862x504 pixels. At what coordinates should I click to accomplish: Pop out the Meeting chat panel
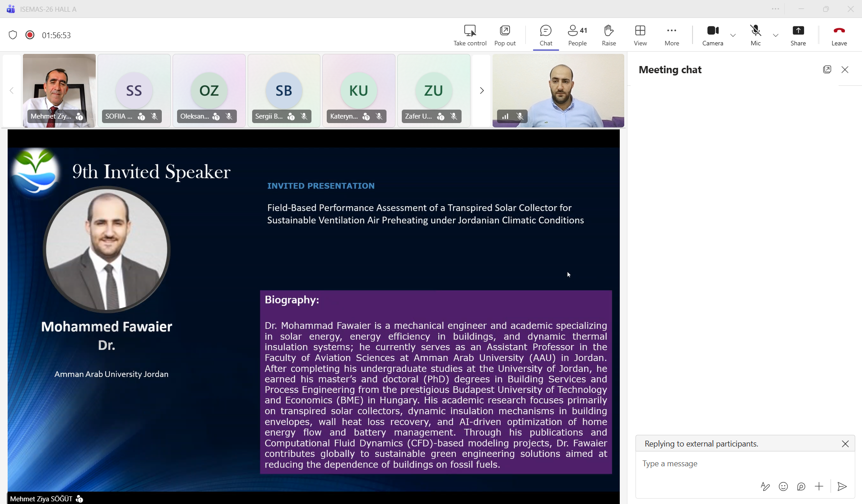coord(827,70)
